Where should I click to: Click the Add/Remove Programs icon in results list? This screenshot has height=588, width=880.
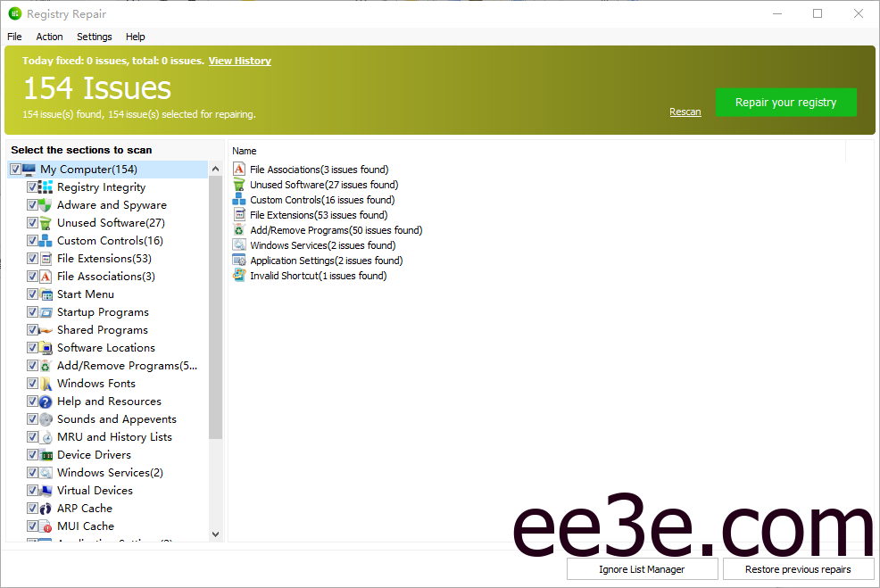[239, 230]
